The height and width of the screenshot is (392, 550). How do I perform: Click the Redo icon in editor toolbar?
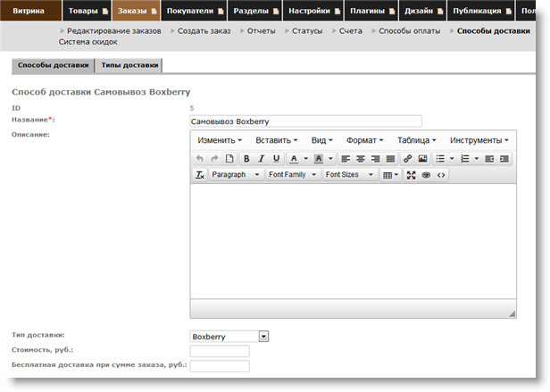pos(214,159)
